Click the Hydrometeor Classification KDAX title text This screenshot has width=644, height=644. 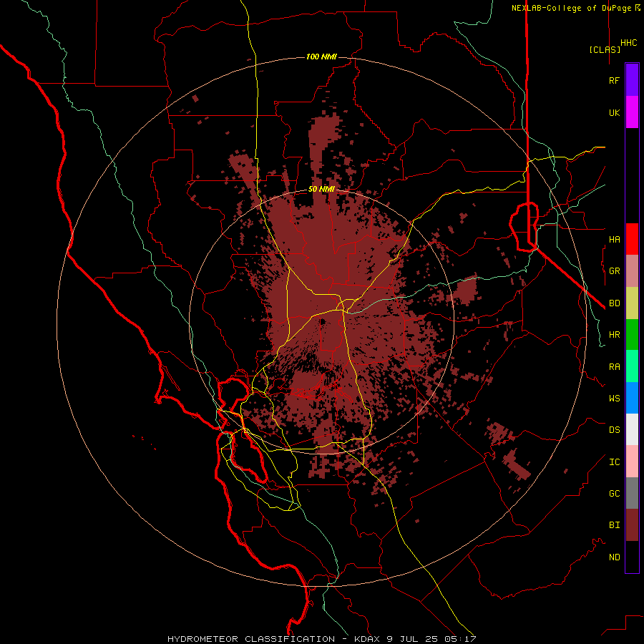(x=321, y=639)
